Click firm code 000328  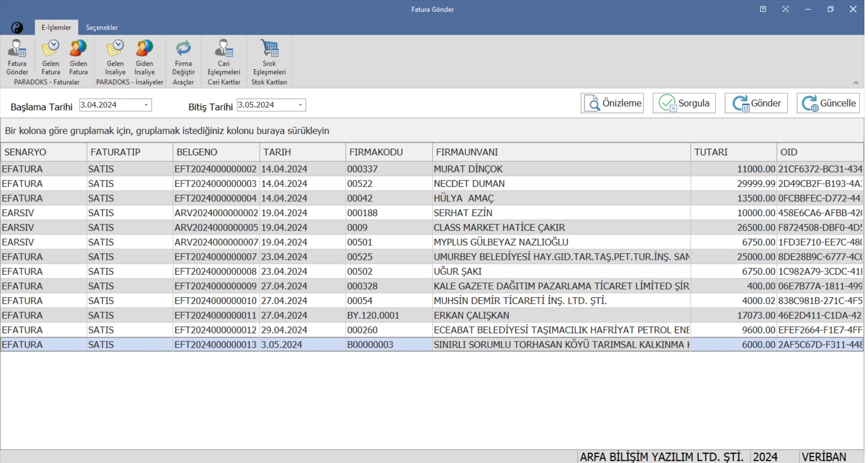point(389,286)
